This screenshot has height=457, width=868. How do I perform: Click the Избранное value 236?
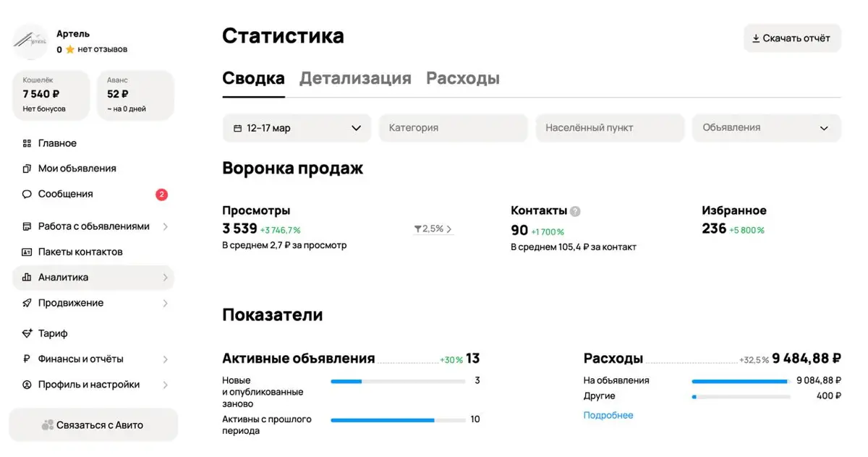pos(714,228)
